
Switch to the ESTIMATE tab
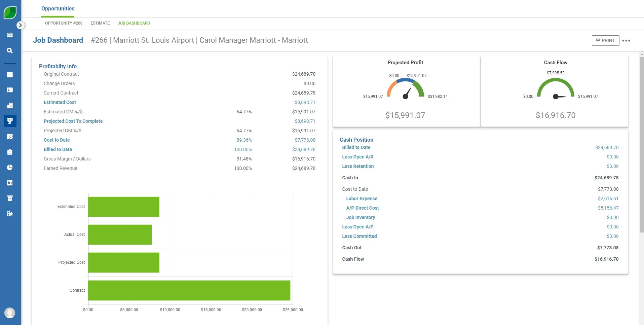pyautogui.click(x=100, y=23)
